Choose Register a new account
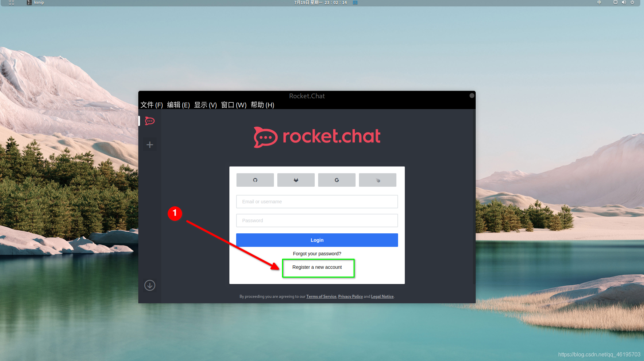Viewport: 644px width, 361px height. [317, 267]
